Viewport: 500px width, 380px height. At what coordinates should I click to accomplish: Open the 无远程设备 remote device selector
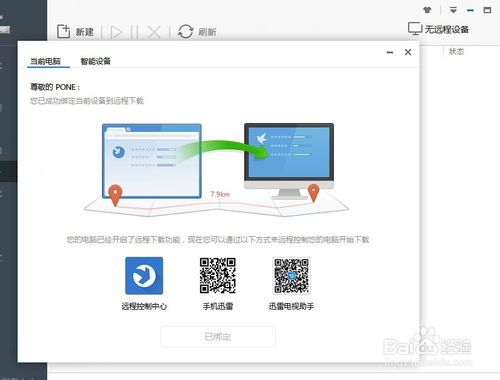(438, 29)
